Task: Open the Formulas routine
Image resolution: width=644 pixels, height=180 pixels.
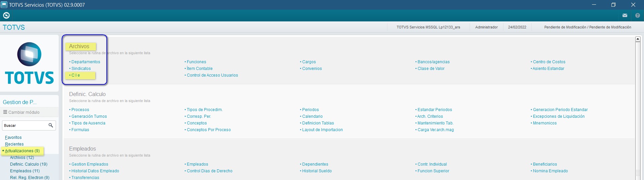Action: (80, 130)
